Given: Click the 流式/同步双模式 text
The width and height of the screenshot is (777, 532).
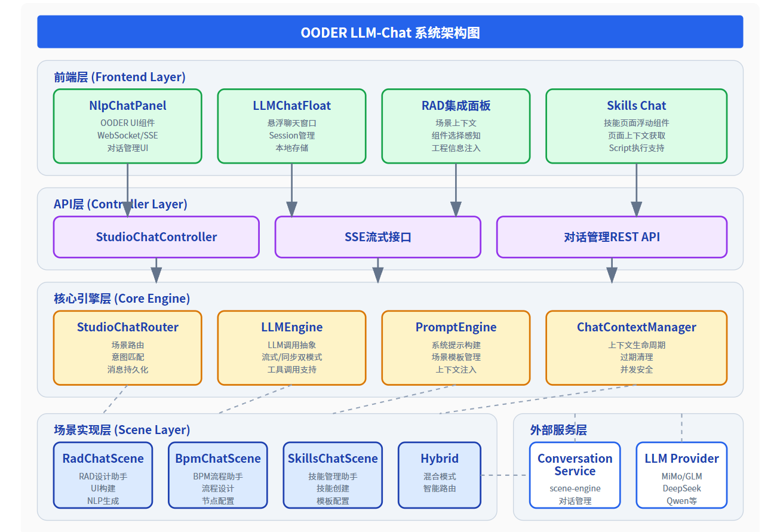Looking at the screenshot, I should (292, 357).
